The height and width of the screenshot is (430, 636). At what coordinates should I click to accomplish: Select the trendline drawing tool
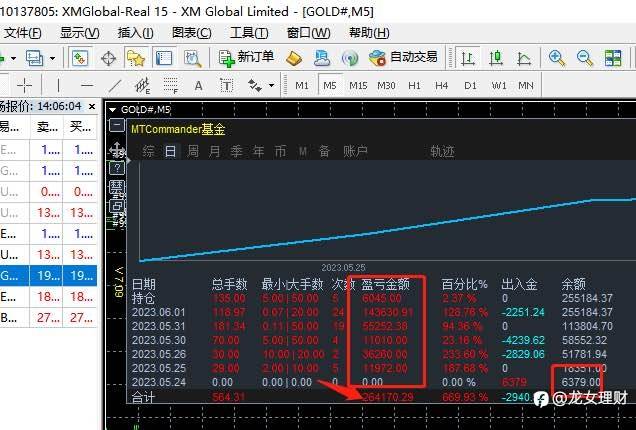coord(115,86)
